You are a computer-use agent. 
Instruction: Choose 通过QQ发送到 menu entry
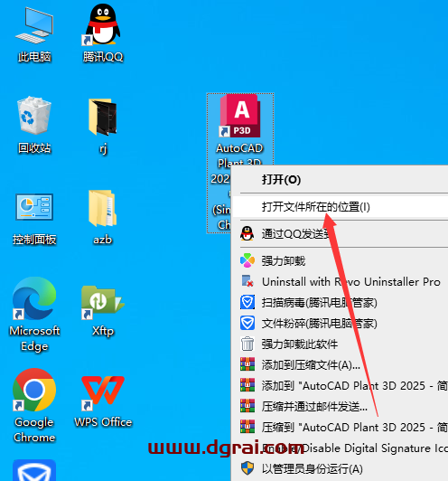point(341,234)
